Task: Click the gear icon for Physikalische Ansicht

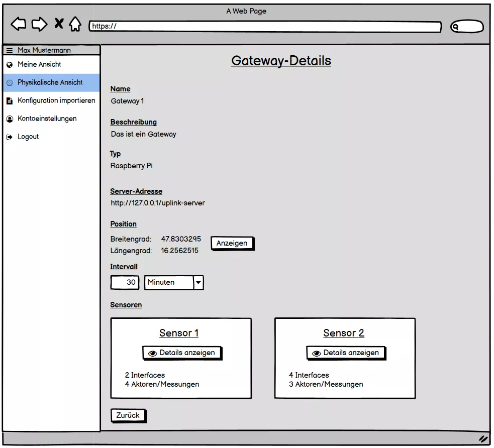Action: [10, 82]
